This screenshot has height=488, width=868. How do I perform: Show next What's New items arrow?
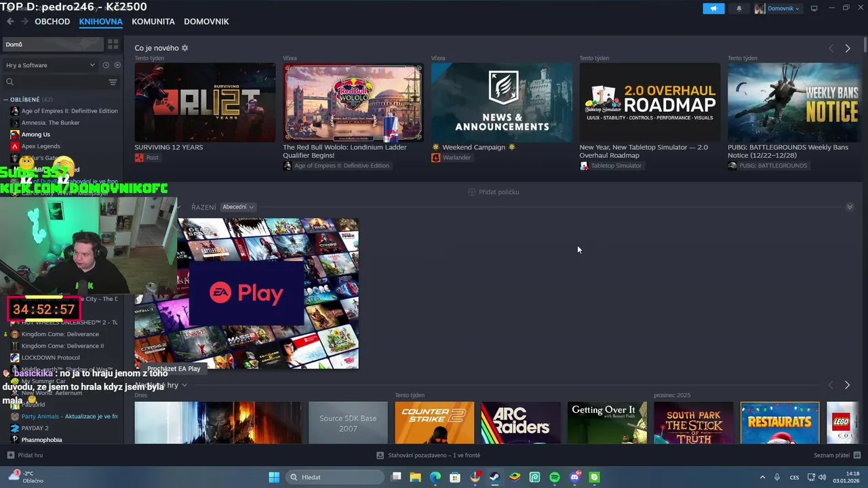coord(847,48)
